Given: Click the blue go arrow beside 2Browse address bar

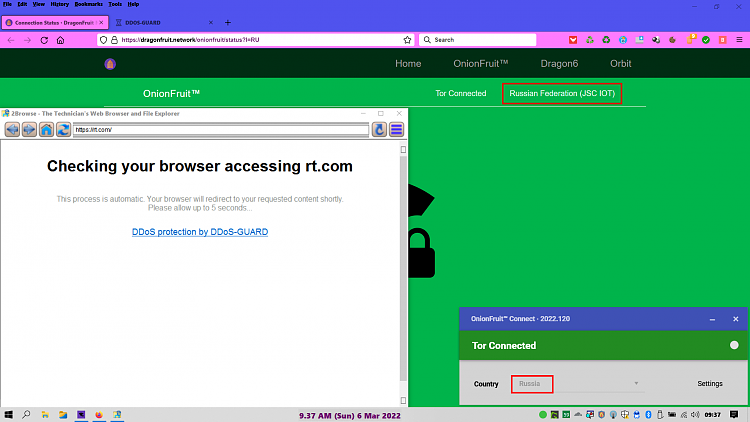Looking at the screenshot, I should [379, 130].
